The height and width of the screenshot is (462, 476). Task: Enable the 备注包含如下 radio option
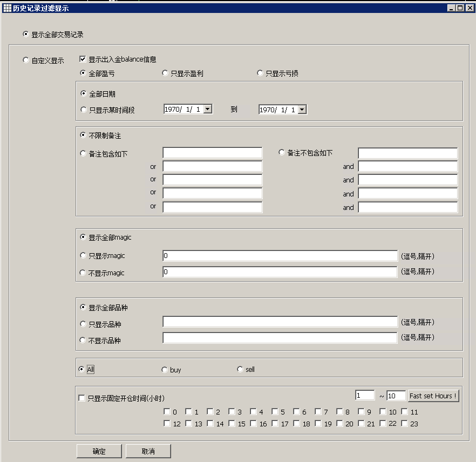coord(83,153)
